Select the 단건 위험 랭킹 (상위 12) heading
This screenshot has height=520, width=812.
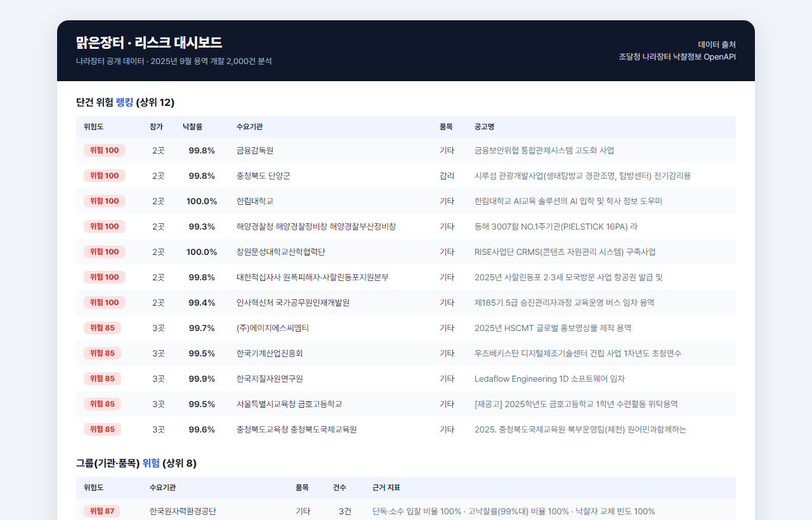click(x=125, y=102)
